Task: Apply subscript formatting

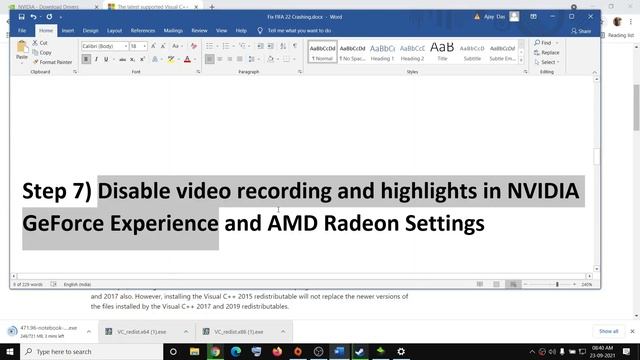Action: pos(132,60)
